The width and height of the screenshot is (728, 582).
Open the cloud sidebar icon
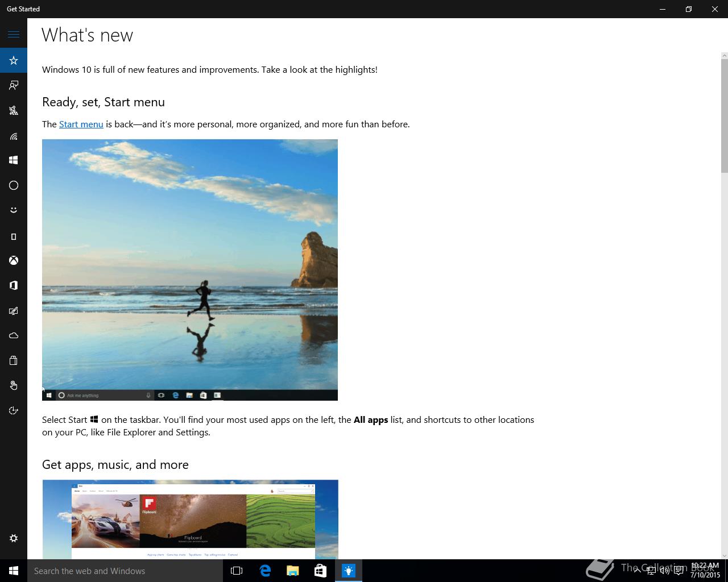tap(14, 335)
